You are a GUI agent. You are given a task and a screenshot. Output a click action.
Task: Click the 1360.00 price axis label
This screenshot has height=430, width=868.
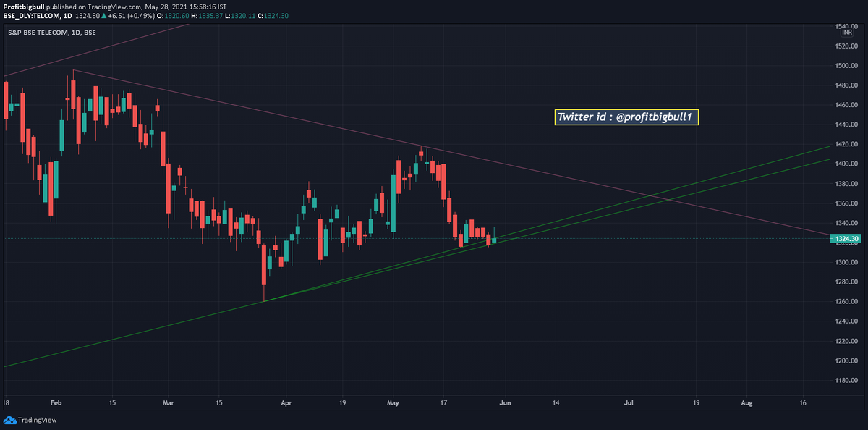pos(848,203)
